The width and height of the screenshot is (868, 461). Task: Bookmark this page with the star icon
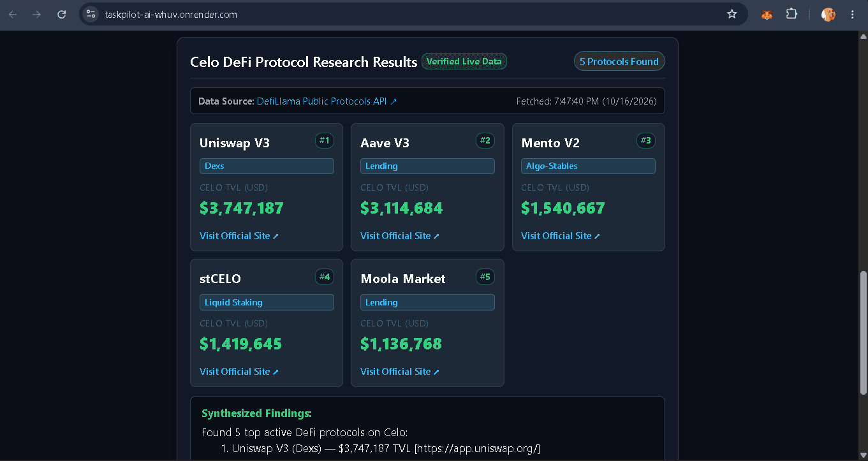point(732,14)
